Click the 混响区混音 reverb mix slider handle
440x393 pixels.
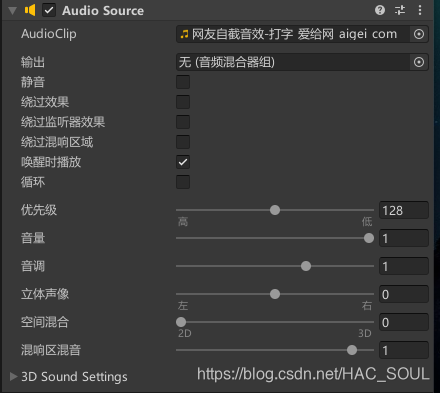click(352, 350)
